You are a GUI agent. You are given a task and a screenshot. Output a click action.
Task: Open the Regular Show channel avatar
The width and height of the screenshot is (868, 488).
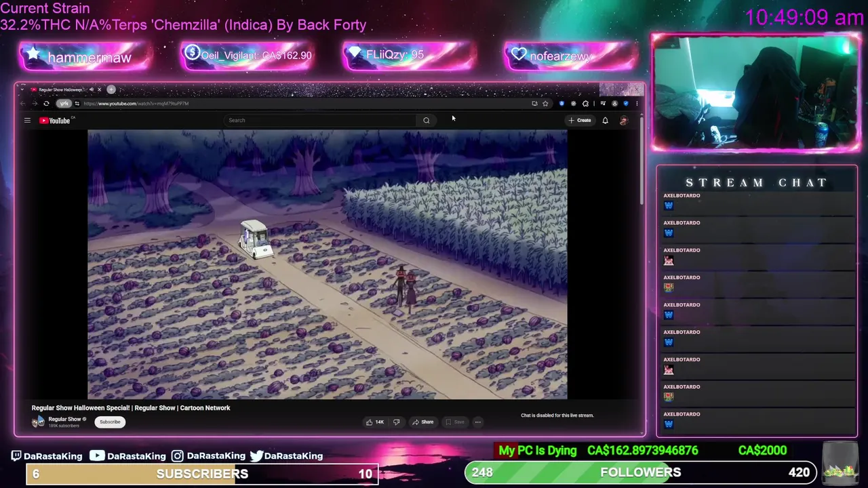[x=38, y=422]
